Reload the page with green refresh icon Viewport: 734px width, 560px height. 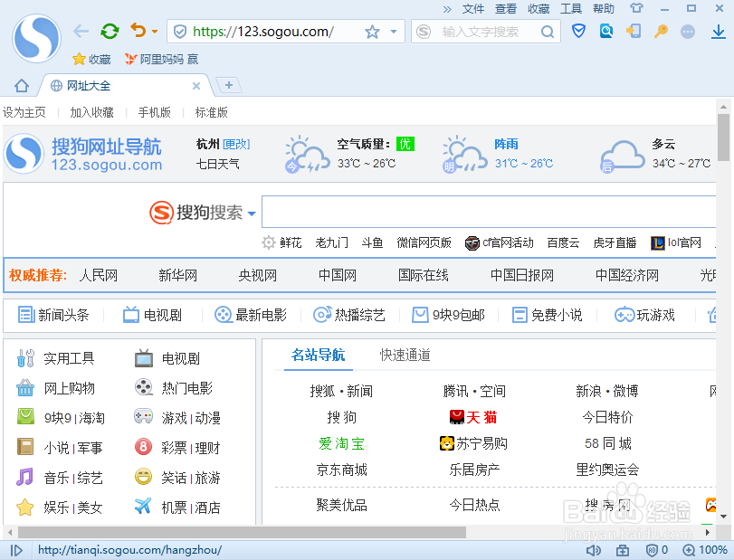(110, 32)
